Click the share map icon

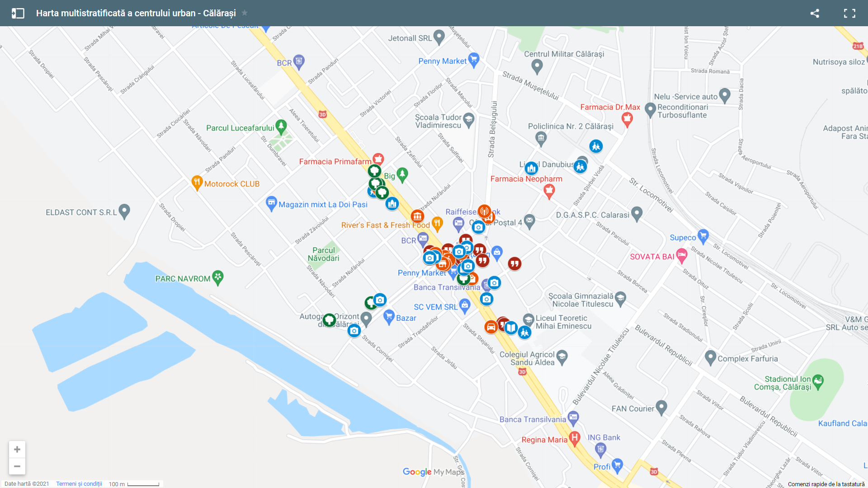coord(815,13)
